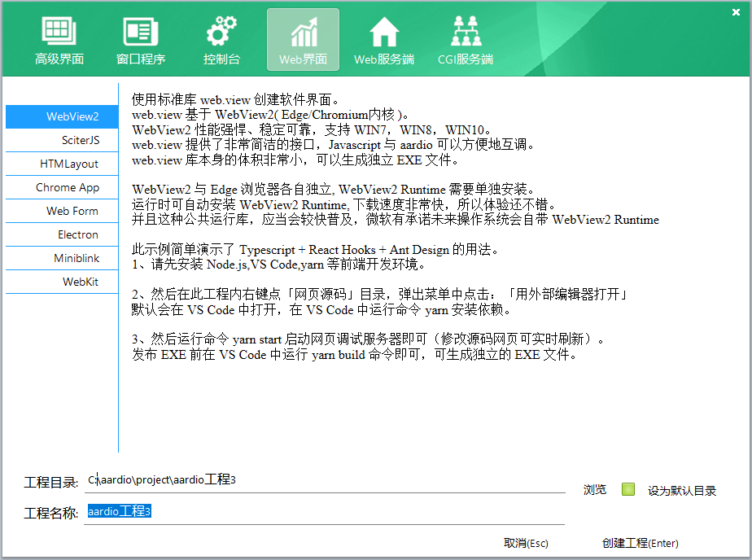The image size is (752, 560).
Task: Click 浏览 to browse project directory
Action: pyautogui.click(x=595, y=490)
